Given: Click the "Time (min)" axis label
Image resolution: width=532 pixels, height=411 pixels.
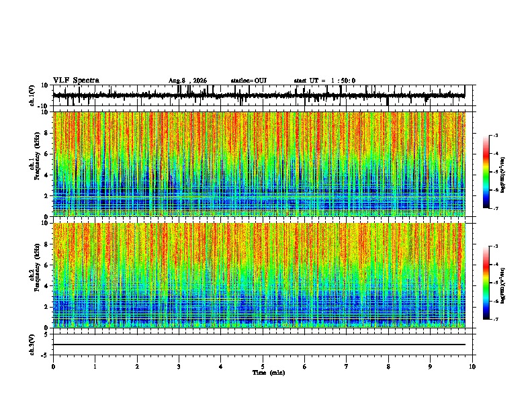Looking at the screenshot, I should (269, 373).
